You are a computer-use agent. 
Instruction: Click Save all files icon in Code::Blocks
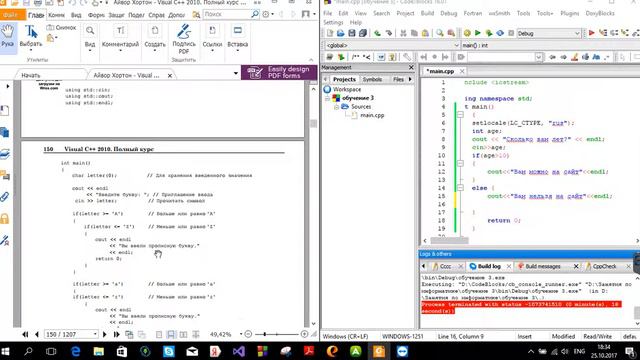point(362,33)
